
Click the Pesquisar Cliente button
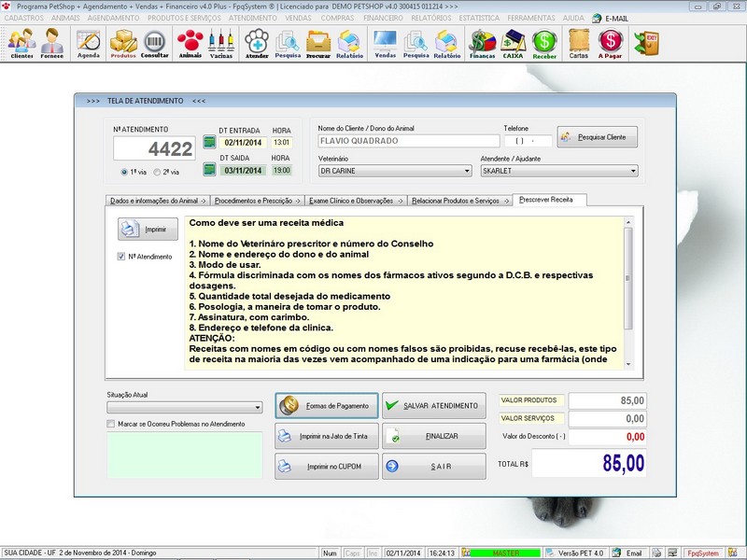(x=597, y=136)
